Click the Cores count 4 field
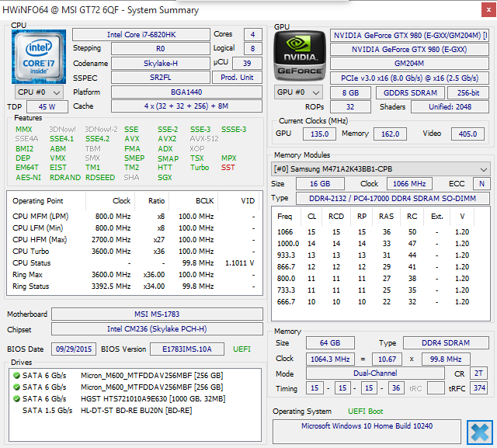 (252, 34)
